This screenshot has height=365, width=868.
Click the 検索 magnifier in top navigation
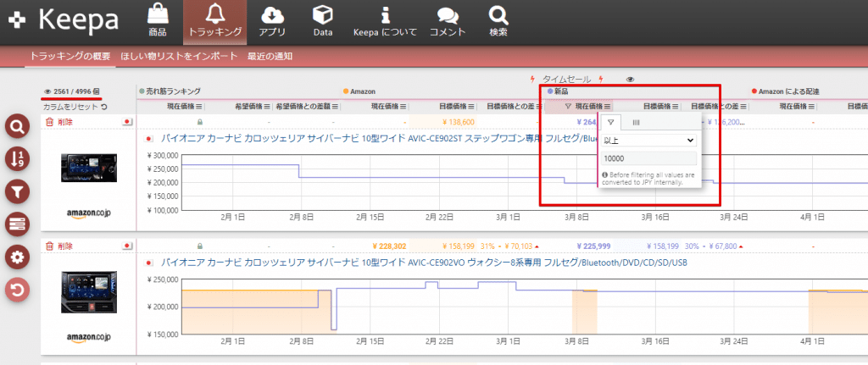click(x=498, y=21)
